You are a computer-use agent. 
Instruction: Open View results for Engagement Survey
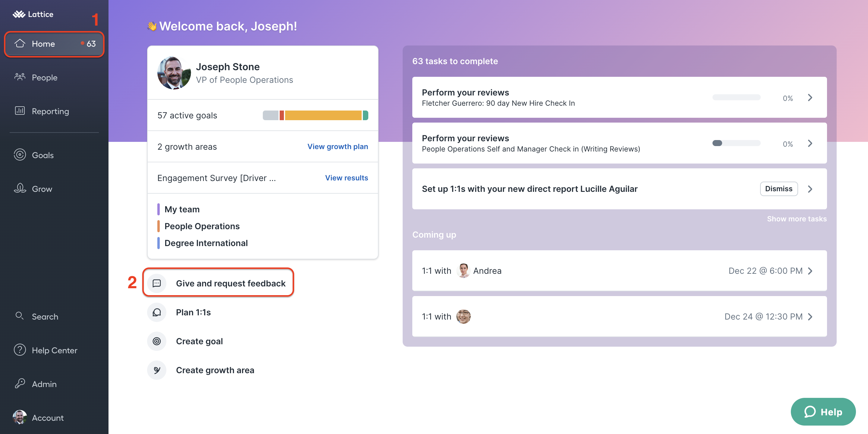pos(346,178)
